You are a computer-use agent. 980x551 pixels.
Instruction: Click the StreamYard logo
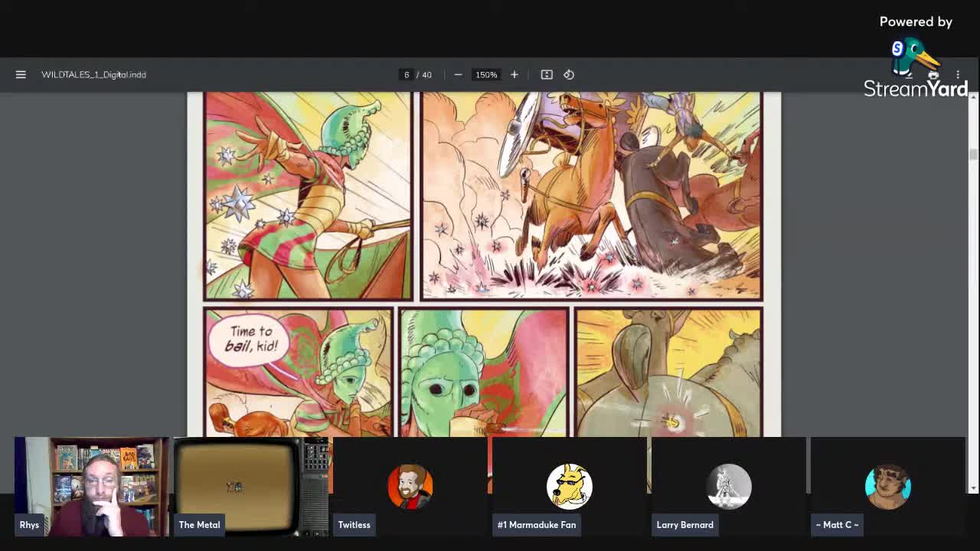click(x=916, y=69)
